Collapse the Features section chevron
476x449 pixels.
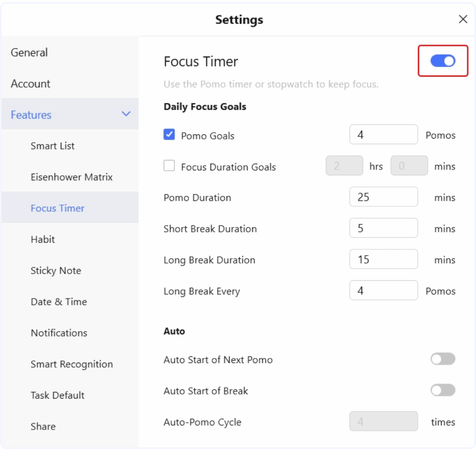tap(127, 114)
